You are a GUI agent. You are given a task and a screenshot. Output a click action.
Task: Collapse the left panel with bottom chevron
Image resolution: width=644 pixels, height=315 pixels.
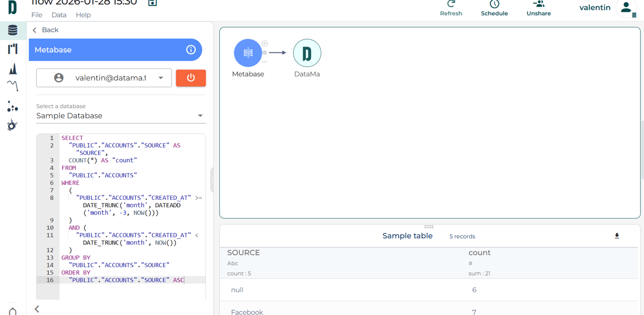(x=37, y=309)
